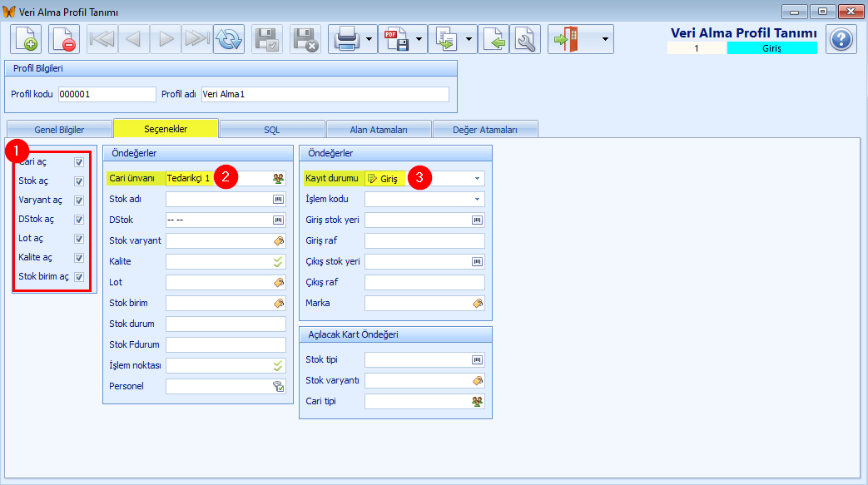Click the refresh arrows toolbar icon
Viewport: 868px width, 485px height.
229,39
